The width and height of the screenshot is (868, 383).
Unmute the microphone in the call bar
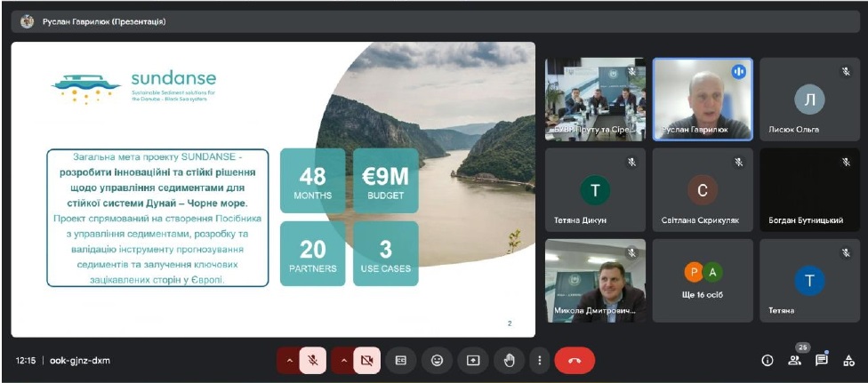[x=313, y=361]
